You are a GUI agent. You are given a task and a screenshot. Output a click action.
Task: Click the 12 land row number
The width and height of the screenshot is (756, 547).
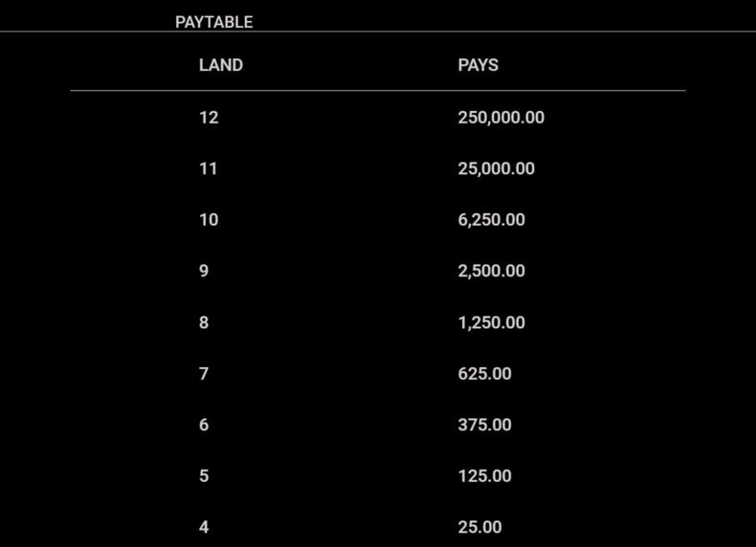click(x=209, y=118)
